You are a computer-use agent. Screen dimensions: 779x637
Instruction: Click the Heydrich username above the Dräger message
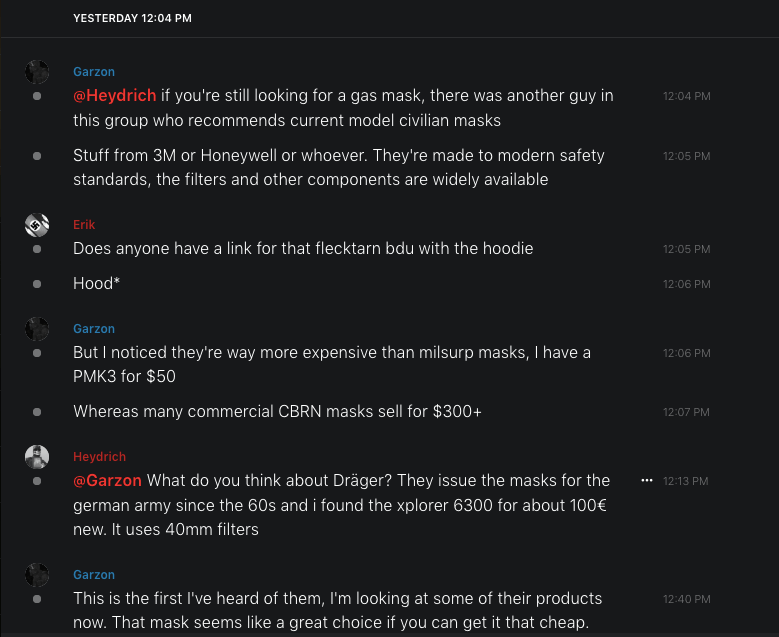(x=99, y=457)
